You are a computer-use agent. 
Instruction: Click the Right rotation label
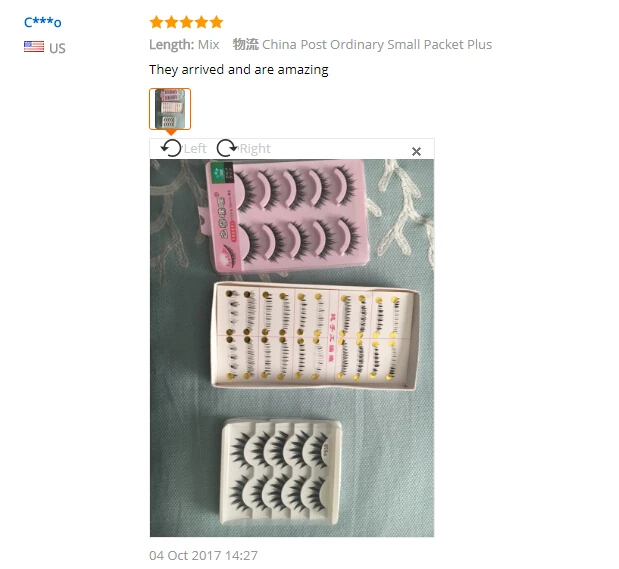[x=255, y=148]
